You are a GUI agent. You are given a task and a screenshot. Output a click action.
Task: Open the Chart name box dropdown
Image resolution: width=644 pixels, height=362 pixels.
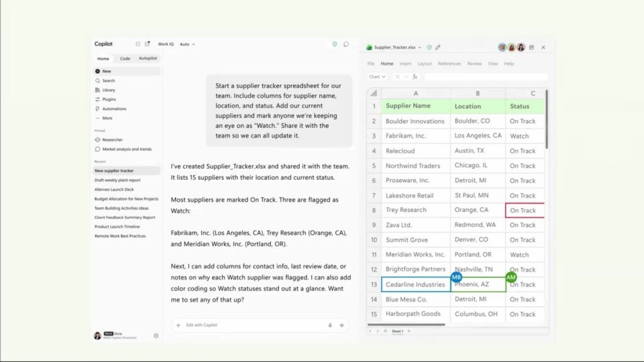377,77
